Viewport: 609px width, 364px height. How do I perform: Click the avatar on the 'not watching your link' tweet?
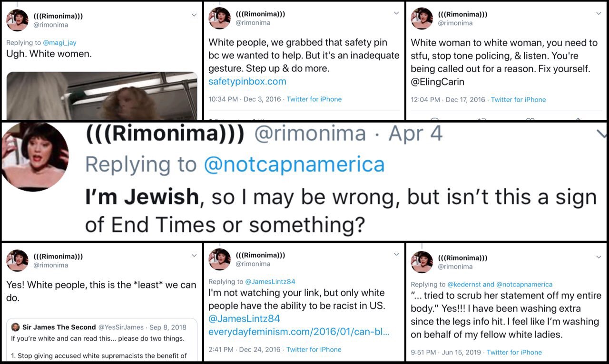(x=220, y=259)
